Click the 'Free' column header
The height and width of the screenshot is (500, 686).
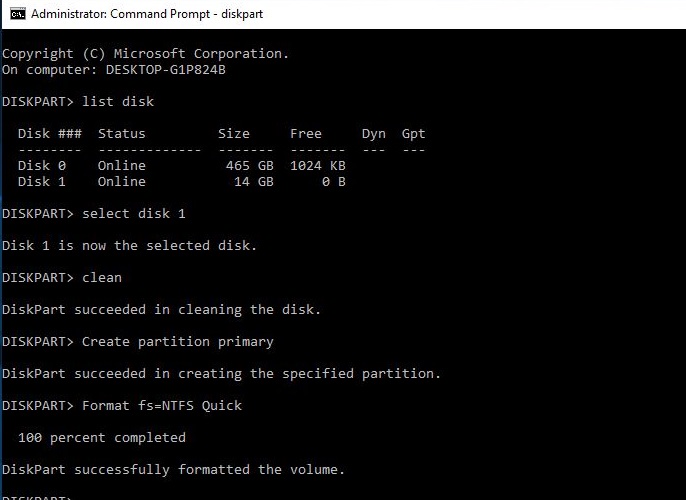tap(306, 133)
